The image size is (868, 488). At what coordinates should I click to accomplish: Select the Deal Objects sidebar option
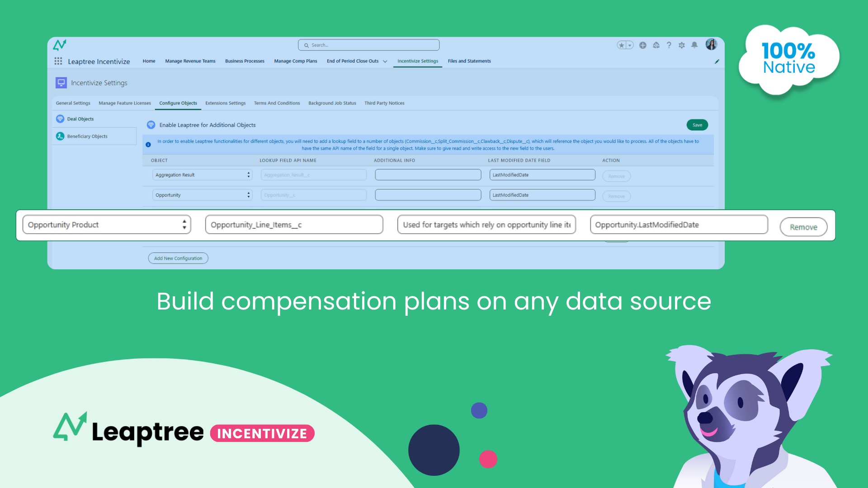coord(80,118)
